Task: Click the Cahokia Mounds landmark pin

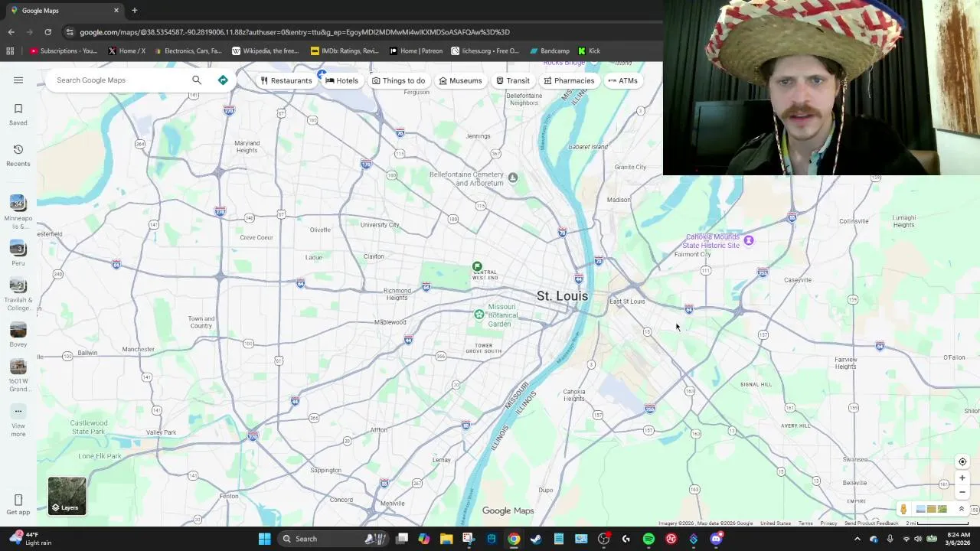Action: 749,240
